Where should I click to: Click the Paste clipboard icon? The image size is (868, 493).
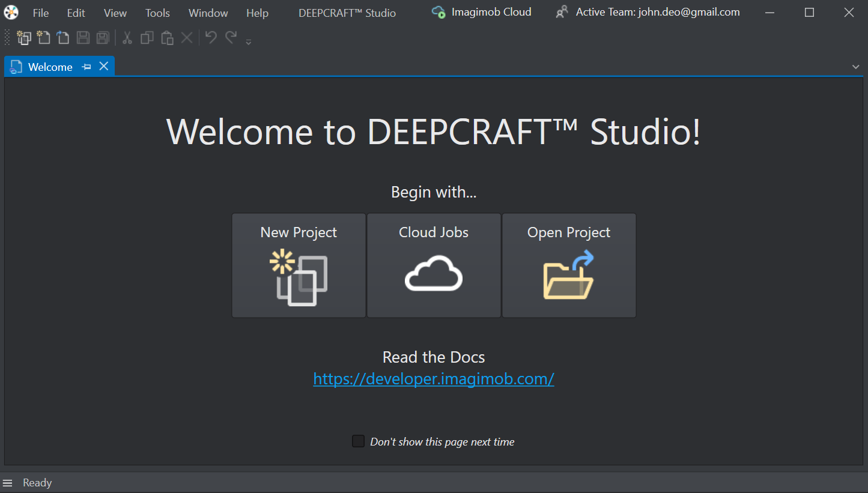[x=167, y=38]
